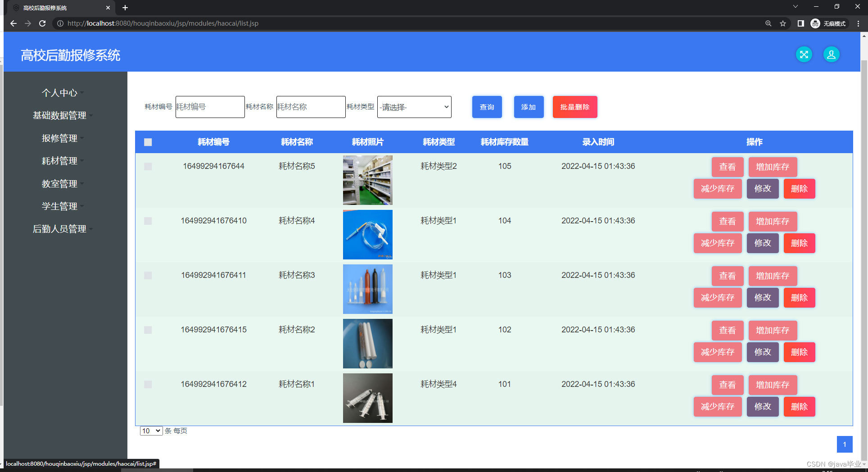Focus the 耗材编号 input field
Screen dimensions: 868x472
(x=210, y=107)
